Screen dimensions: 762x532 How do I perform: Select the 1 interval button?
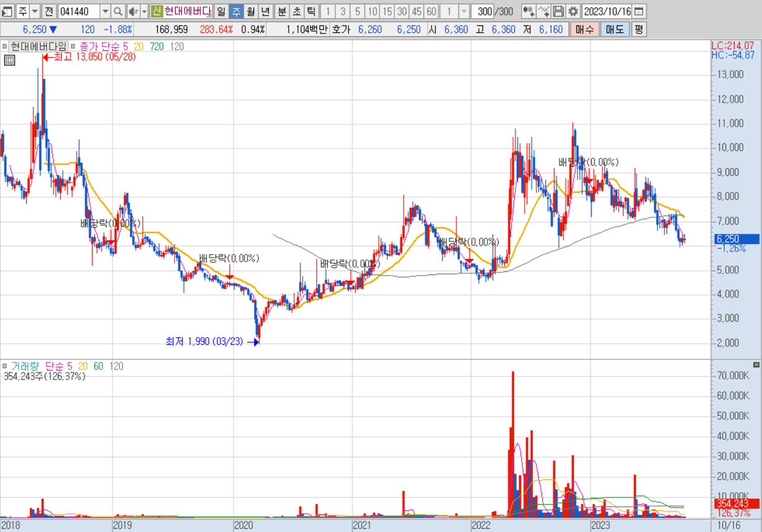click(328, 11)
